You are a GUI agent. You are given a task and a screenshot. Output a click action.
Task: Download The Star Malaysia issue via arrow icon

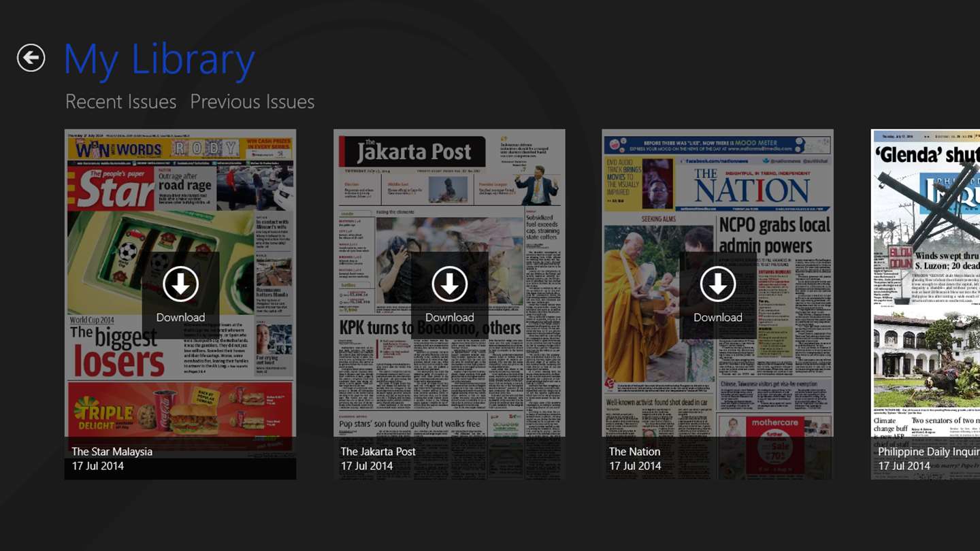click(180, 284)
